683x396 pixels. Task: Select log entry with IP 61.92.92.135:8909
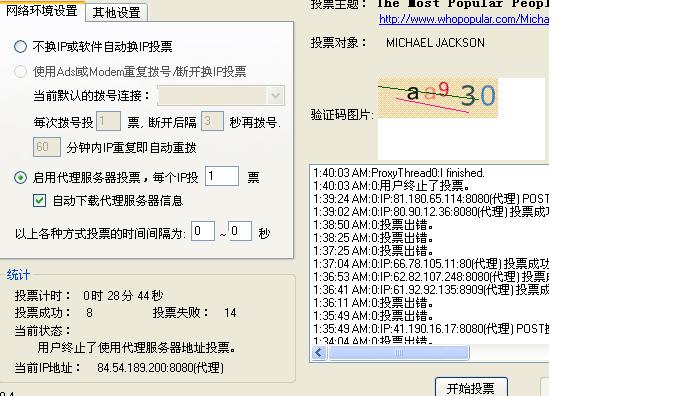(431, 290)
